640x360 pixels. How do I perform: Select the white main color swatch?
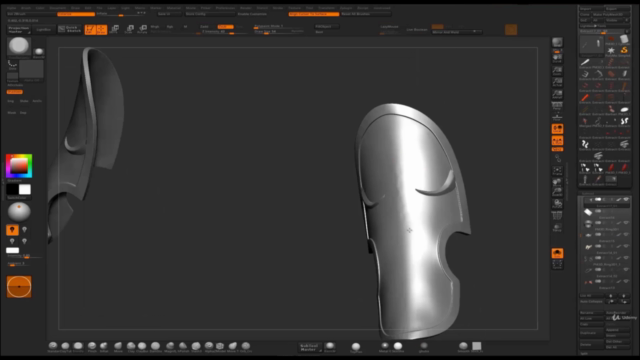pos(25,189)
